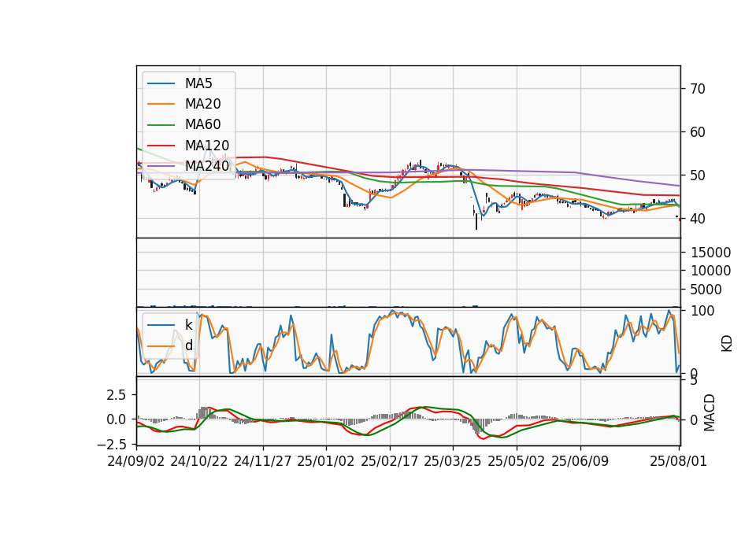Click the green MA60 legend line sample

[x=161, y=125]
